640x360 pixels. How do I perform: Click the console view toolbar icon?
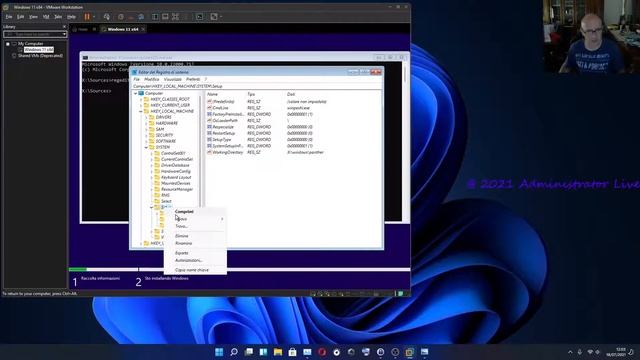(x=200, y=17)
